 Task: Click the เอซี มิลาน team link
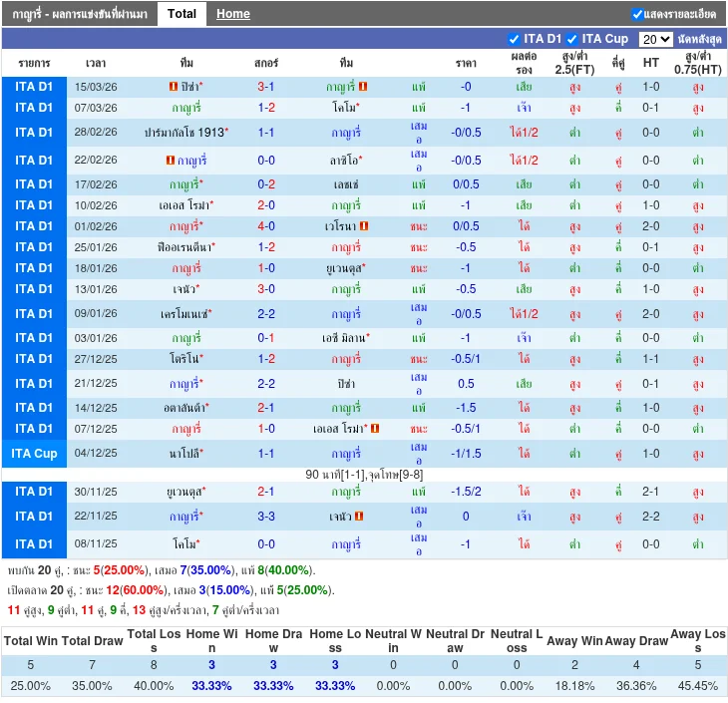pos(345,338)
